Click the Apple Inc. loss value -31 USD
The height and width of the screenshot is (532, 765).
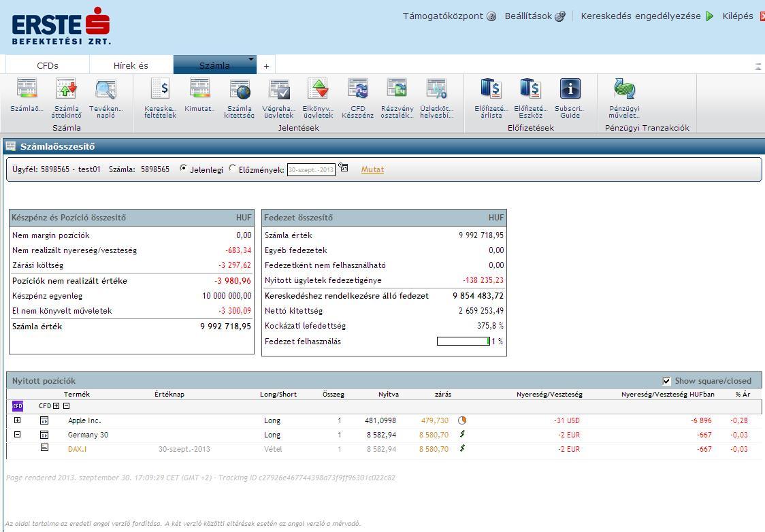coord(567,420)
